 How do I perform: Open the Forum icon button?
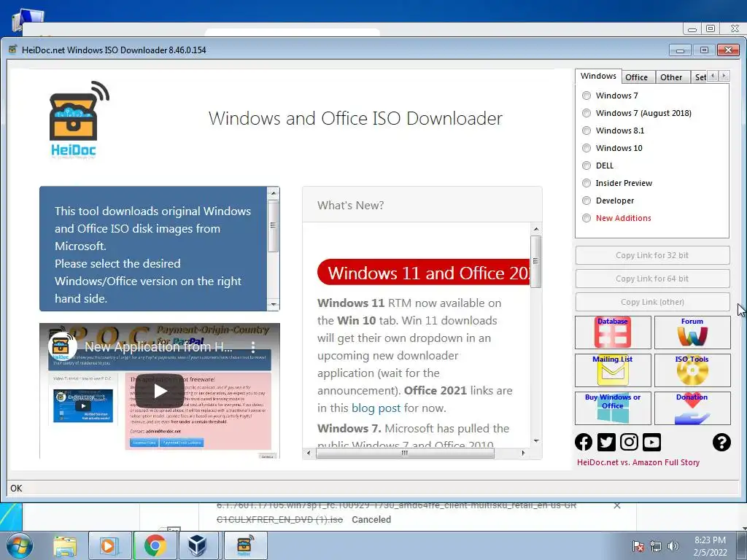(x=692, y=332)
